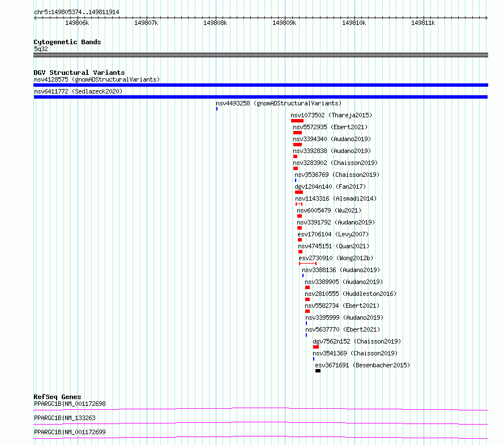Screen dimensions: 504x445
Task: Click the red bar under nsv5572935
Action: [298, 133]
